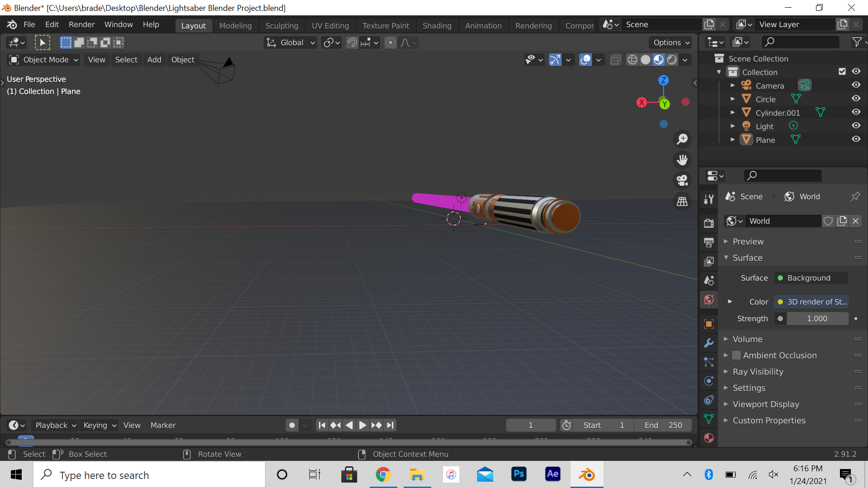The image size is (868, 488).
Task: Click the Background surface shader button
Action: pos(811,278)
